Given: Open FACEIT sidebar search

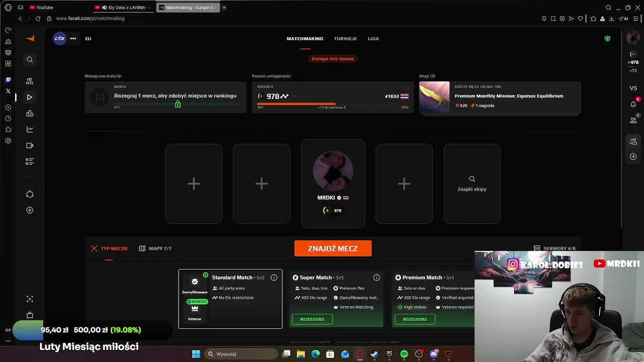Looking at the screenshot, I should 30,60.
